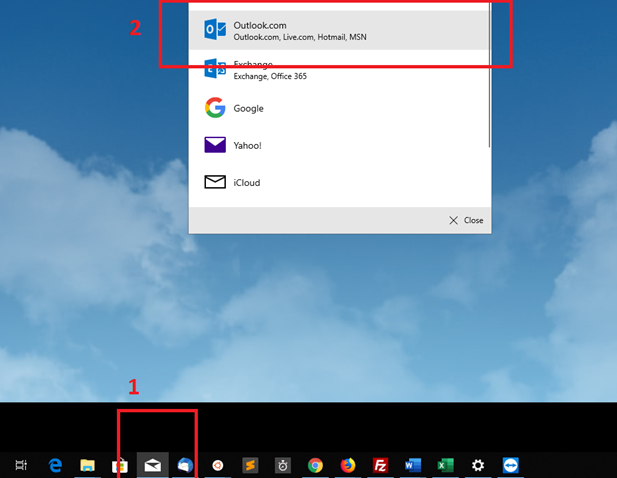617x478 pixels.
Task: Pick the Google account option
Action: click(339, 108)
